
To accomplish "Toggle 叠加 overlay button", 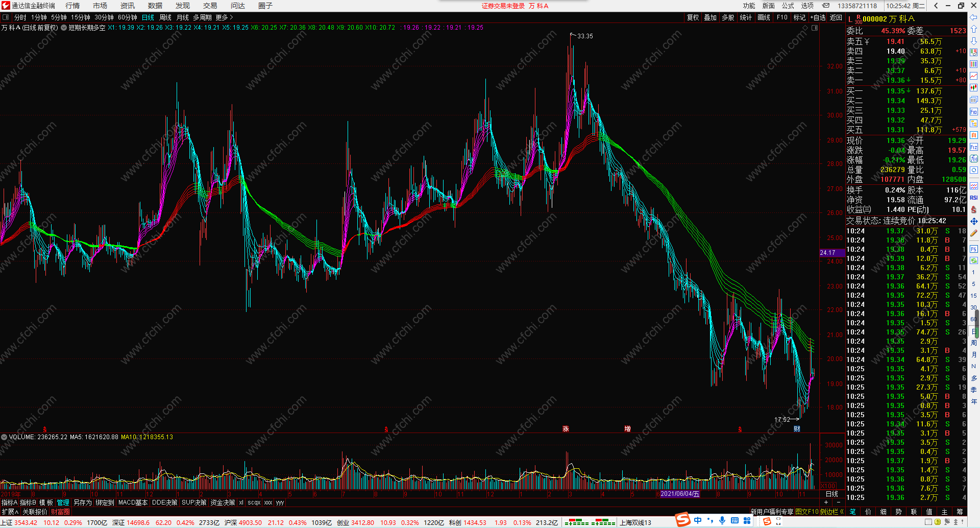I will coord(710,17).
